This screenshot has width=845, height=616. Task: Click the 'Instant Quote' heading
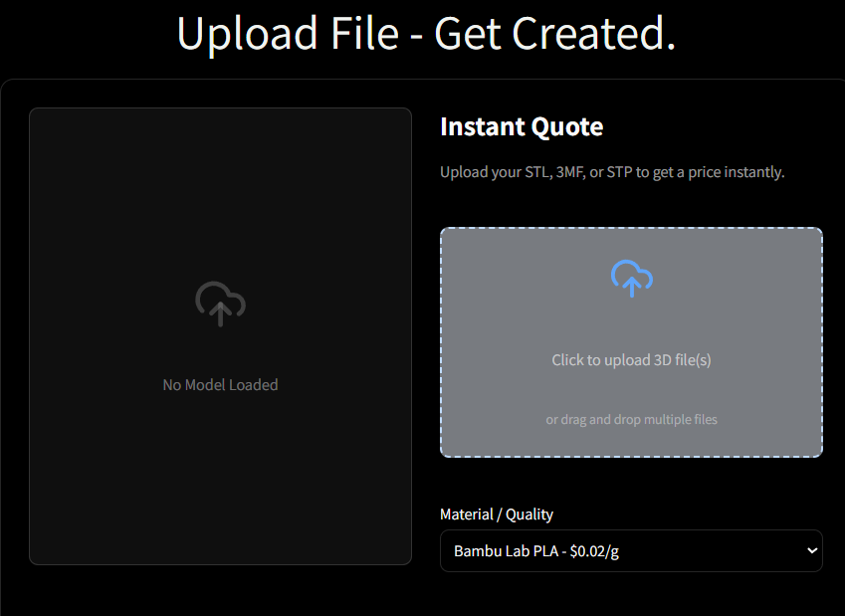(522, 126)
